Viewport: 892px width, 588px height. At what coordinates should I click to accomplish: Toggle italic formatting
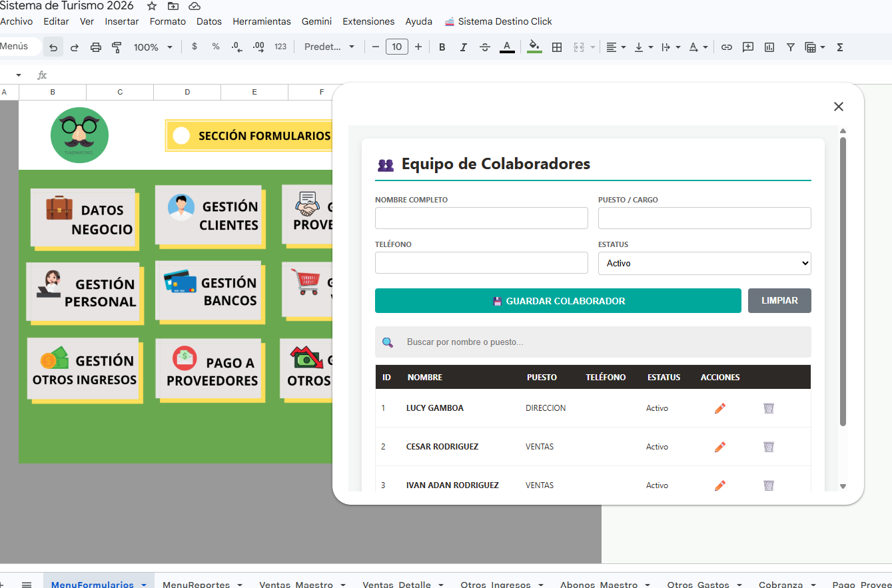(464, 47)
